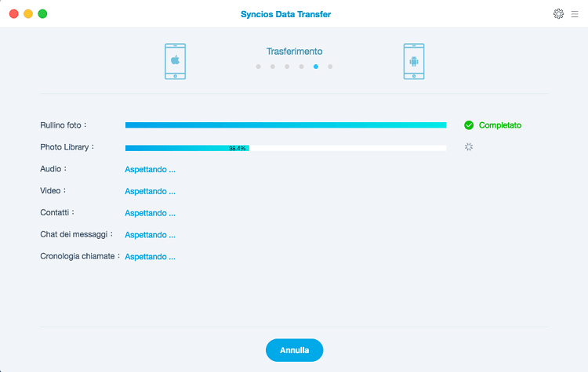
Task: Click the Audio label
Action: click(53, 169)
